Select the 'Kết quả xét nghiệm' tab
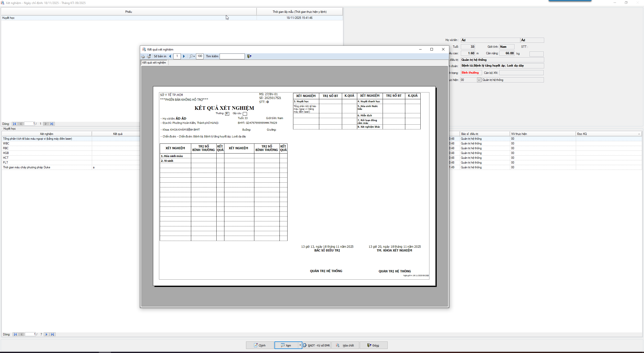Image resolution: width=644 pixels, height=353 pixels. (x=154, y=63)
